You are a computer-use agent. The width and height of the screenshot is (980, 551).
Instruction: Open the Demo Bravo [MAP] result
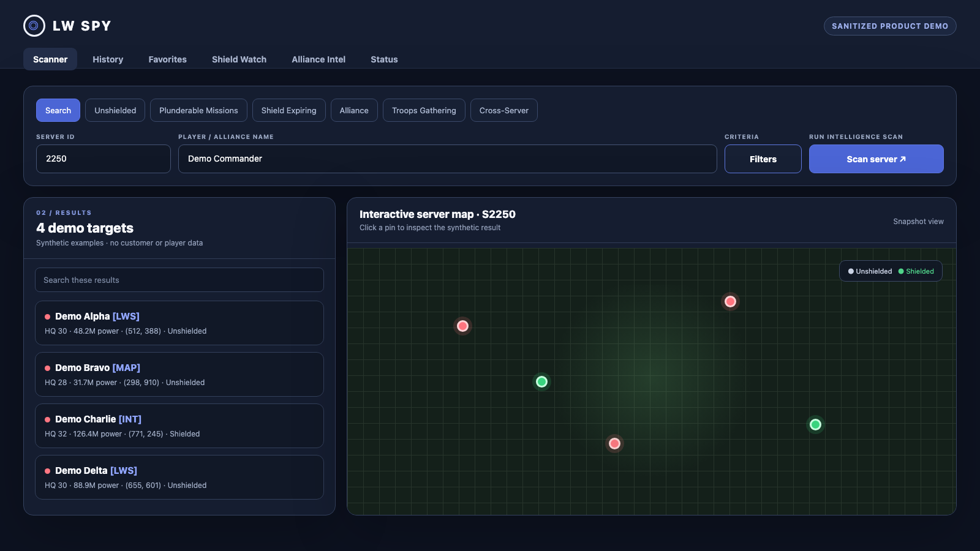179,374
